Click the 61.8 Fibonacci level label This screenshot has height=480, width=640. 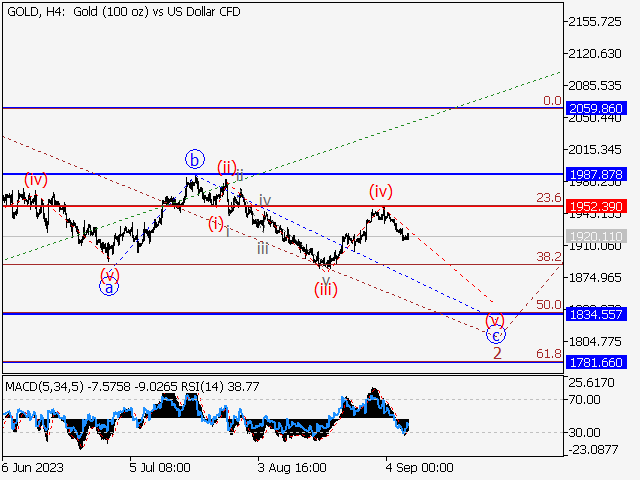point(549,354)
